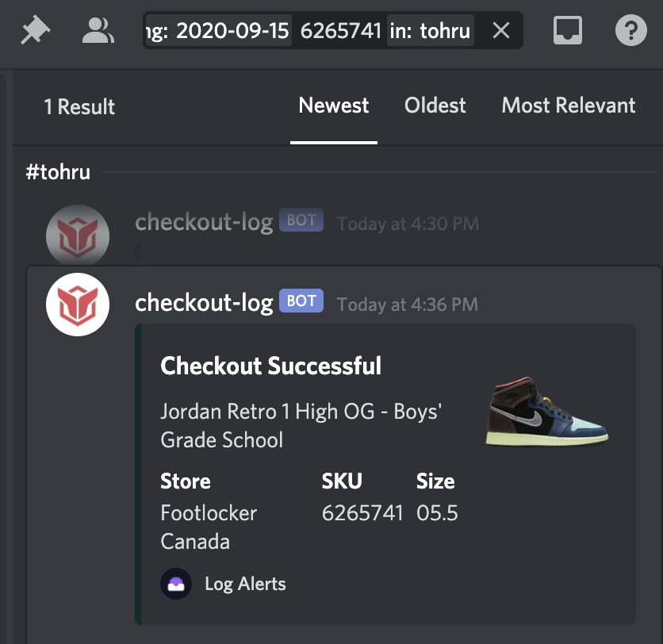Open the #tohru channel header
The width and height of the screenshot is (663, 644).
[59, 171]
